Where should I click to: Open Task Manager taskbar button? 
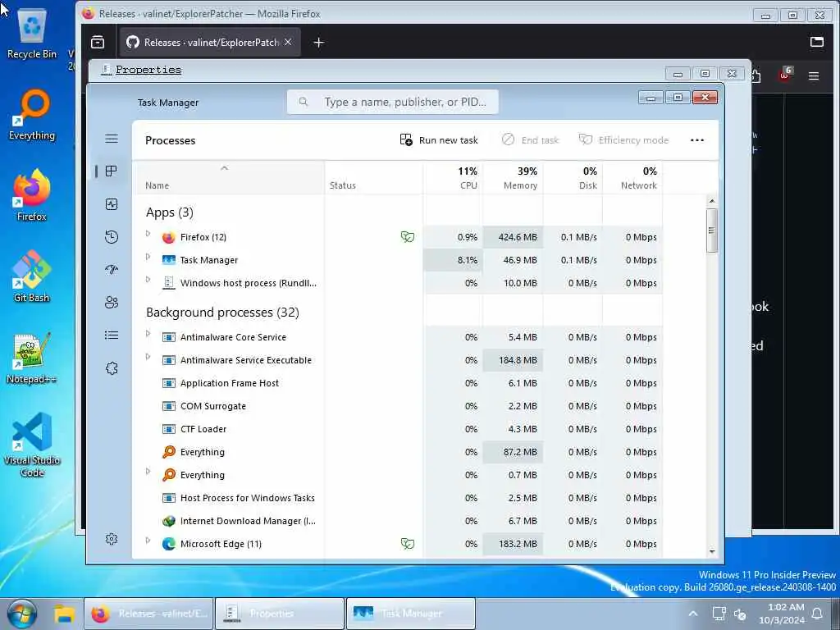[x=411, y=614]
